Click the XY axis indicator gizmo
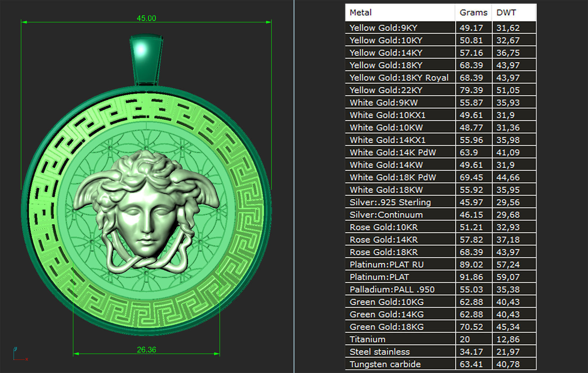Viewport: 588px width, 373px height. (x=20, y=354)
